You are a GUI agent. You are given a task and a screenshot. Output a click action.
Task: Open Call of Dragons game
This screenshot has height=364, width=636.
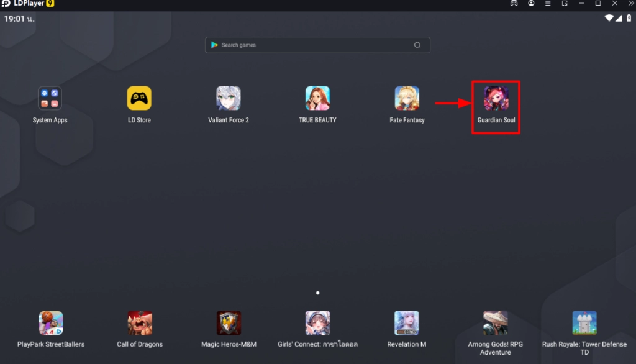pyautogui.click(x=140, y=323)
